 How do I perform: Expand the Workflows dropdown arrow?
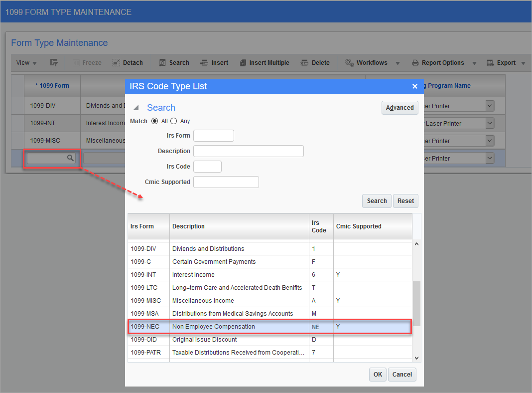pos(398,63)
